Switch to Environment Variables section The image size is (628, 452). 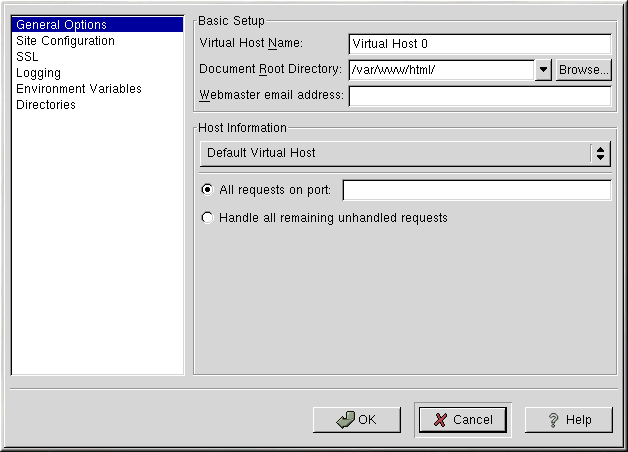click(79, 89)
